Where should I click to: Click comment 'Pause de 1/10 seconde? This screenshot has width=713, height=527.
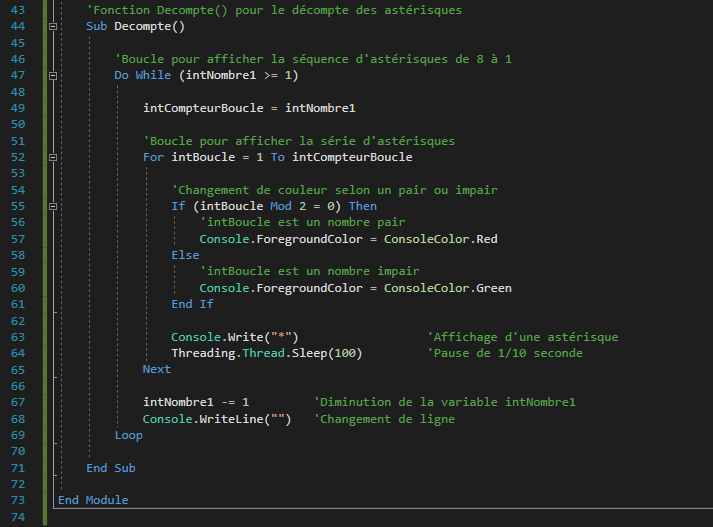[505, 353]
